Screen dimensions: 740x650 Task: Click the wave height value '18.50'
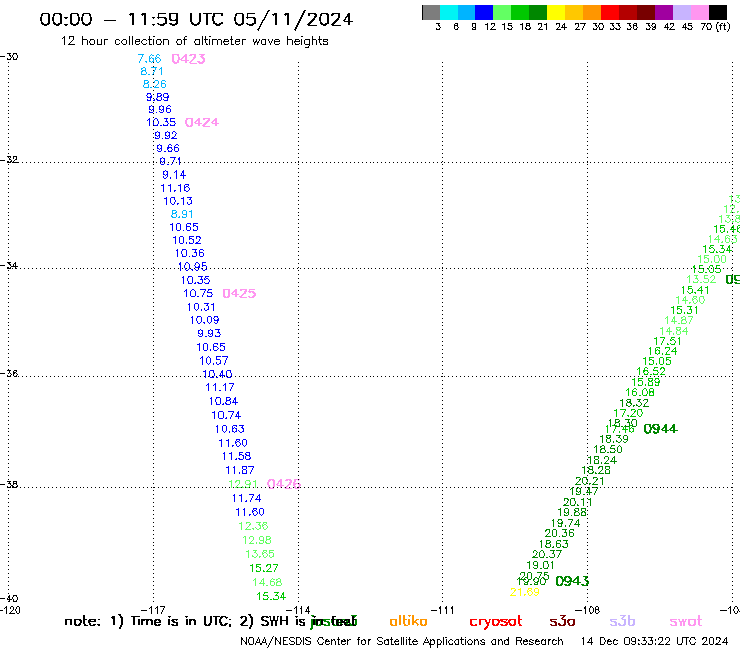coord(608,450)
